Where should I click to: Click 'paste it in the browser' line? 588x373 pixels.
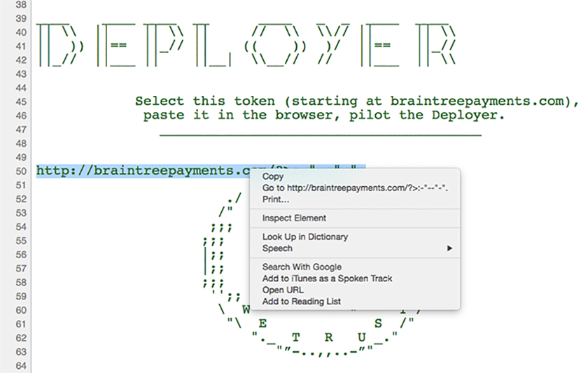[x=324, y=115]
